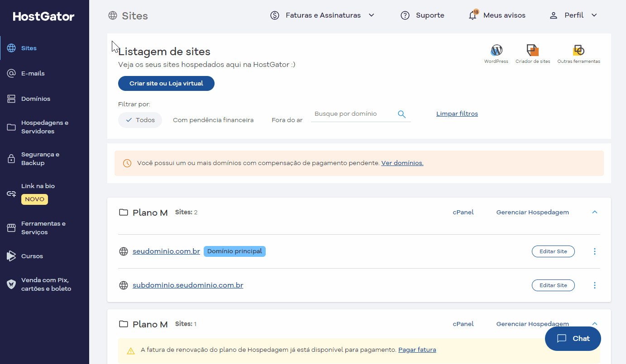This screenshot has width=626, height=364.
Task: Open the three-dot menu for seudominio.com.br
Action: click(595, 251)
